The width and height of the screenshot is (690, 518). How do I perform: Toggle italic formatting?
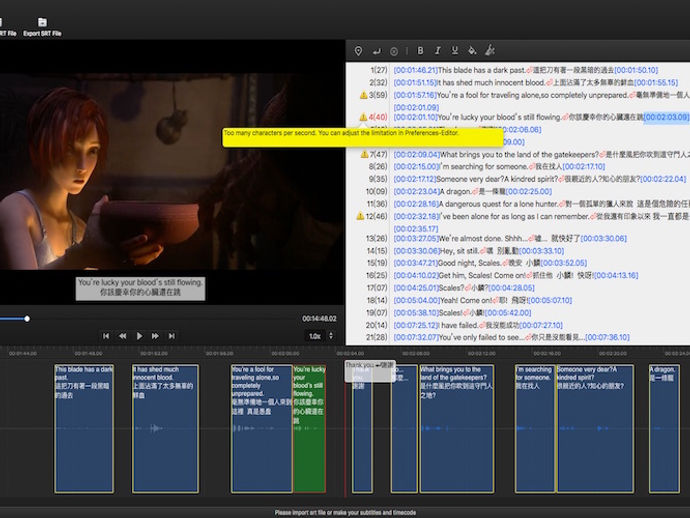[437, 51]
